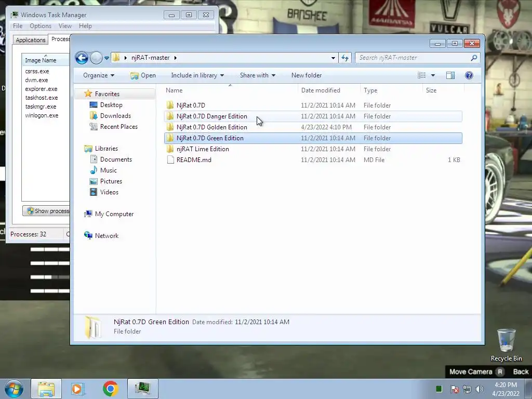
Task: Sort by the Type column header
Action: (x=392, y=90)
